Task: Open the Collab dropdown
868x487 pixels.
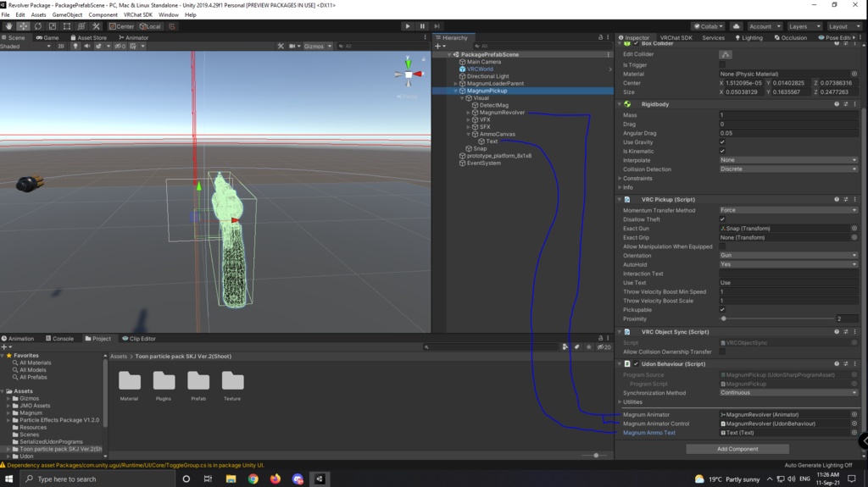Action: [708, 26]
